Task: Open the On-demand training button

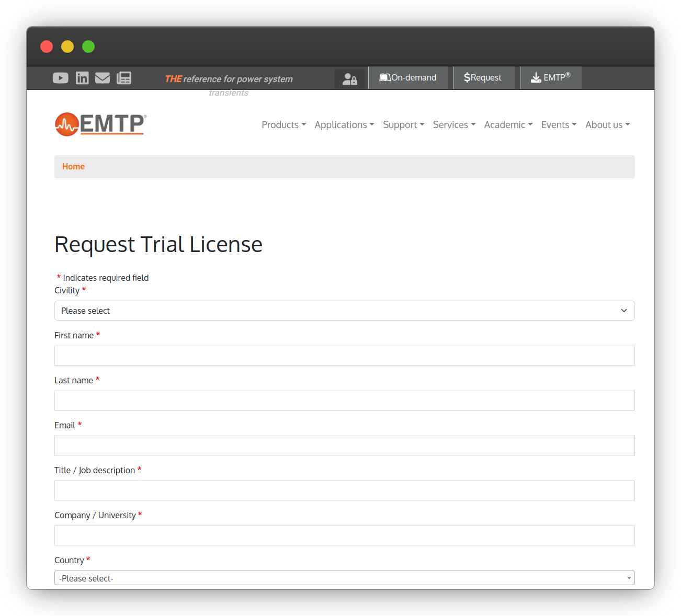Action: click(408, 77)
